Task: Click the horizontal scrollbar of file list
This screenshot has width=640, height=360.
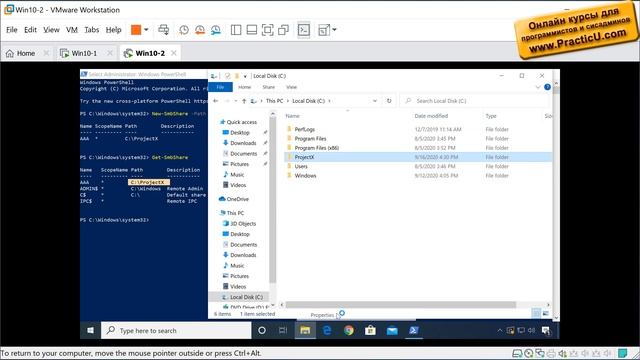Action: (400, 305)
